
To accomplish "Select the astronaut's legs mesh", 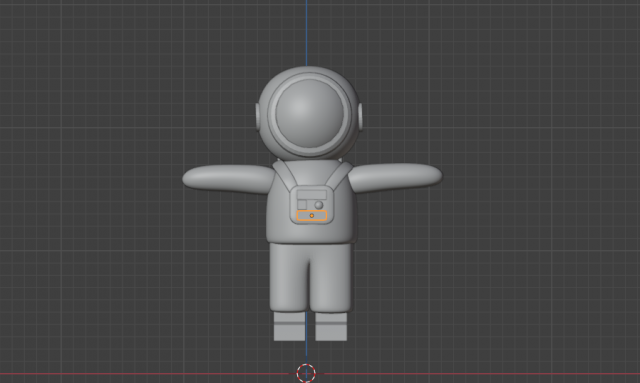I will (310, 278).
